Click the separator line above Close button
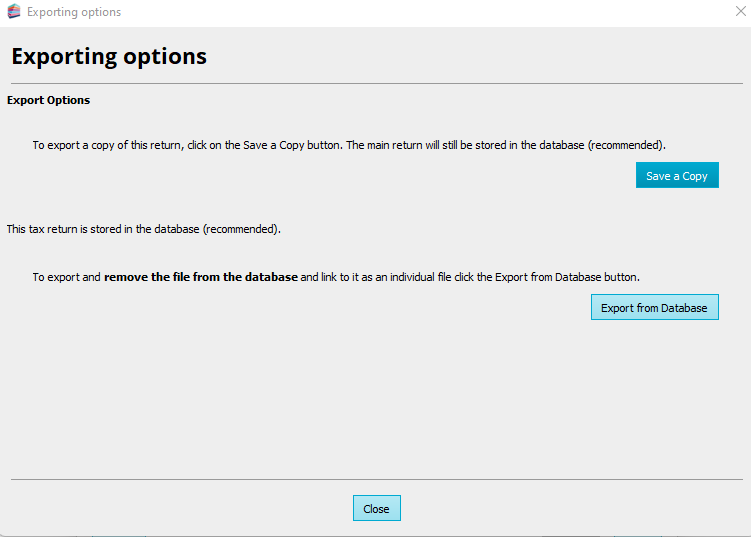Screen dimensions: 751x537 click(x=375, y=480)
